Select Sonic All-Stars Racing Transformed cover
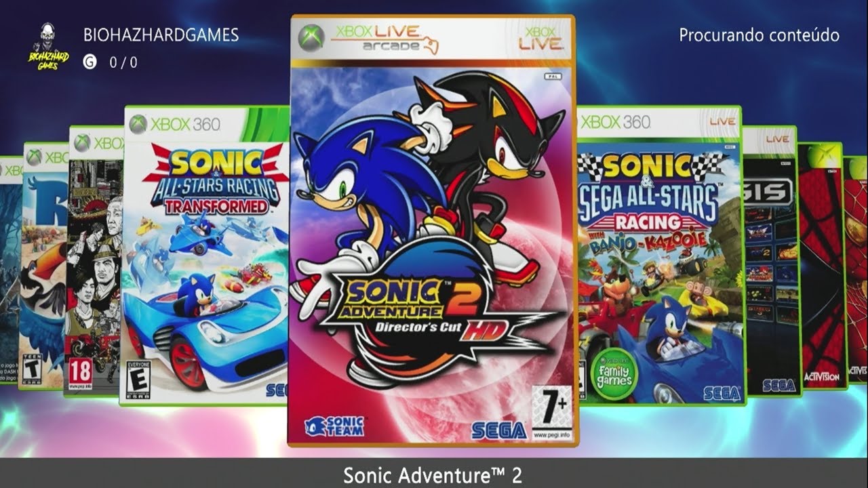868x488 pixels. tap(205, 256)
